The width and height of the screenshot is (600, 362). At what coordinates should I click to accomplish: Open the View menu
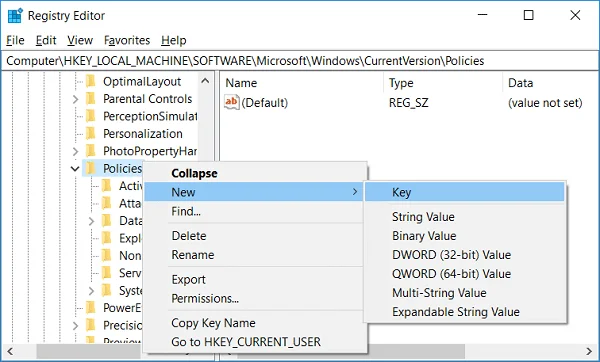click(80, 40)
